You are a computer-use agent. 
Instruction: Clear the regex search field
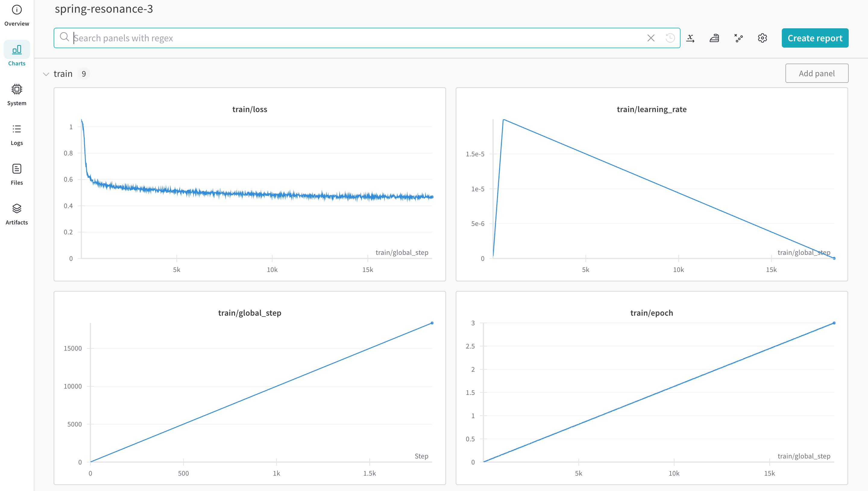pos(651,38)
